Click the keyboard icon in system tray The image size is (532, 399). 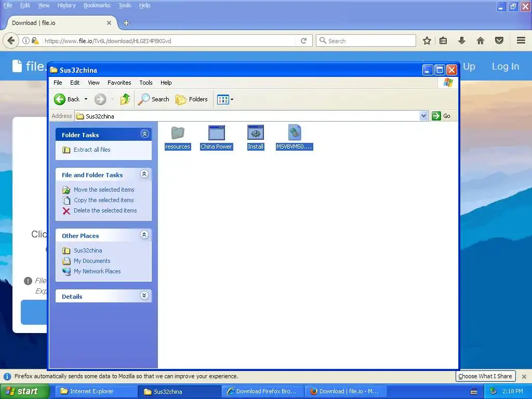[x=474, y=392]
